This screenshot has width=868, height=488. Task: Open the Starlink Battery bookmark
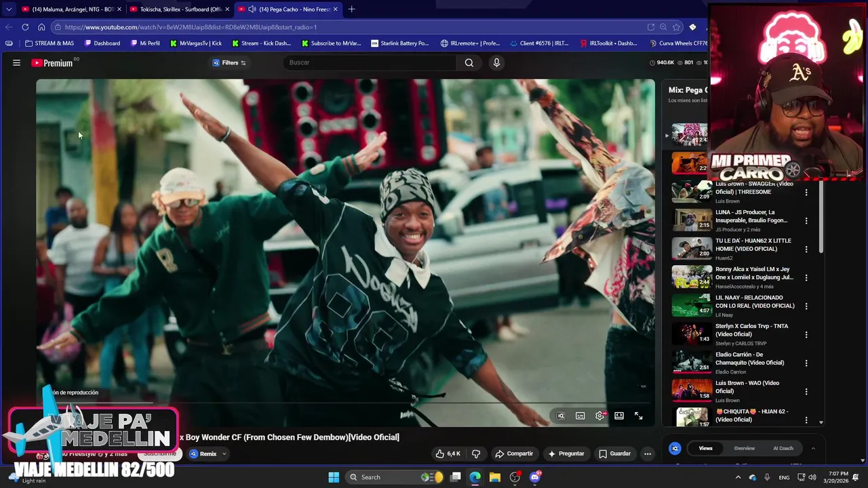[x=400, y=43]
